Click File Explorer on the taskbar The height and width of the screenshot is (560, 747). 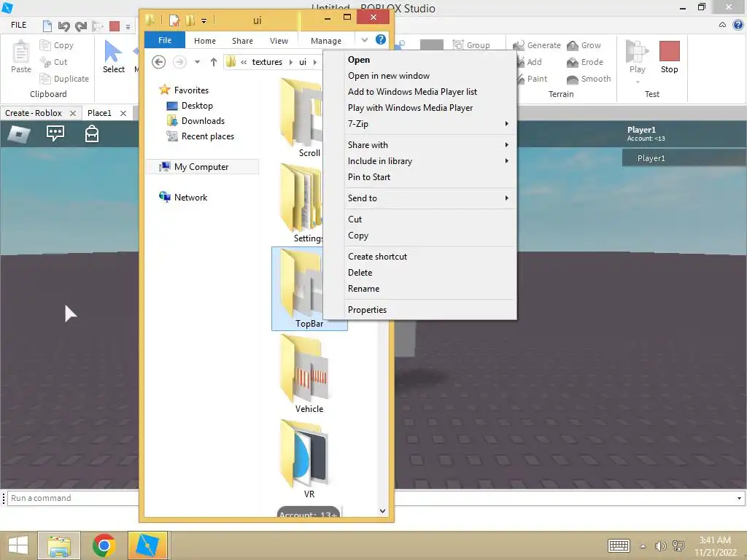(x=59, y=545)
